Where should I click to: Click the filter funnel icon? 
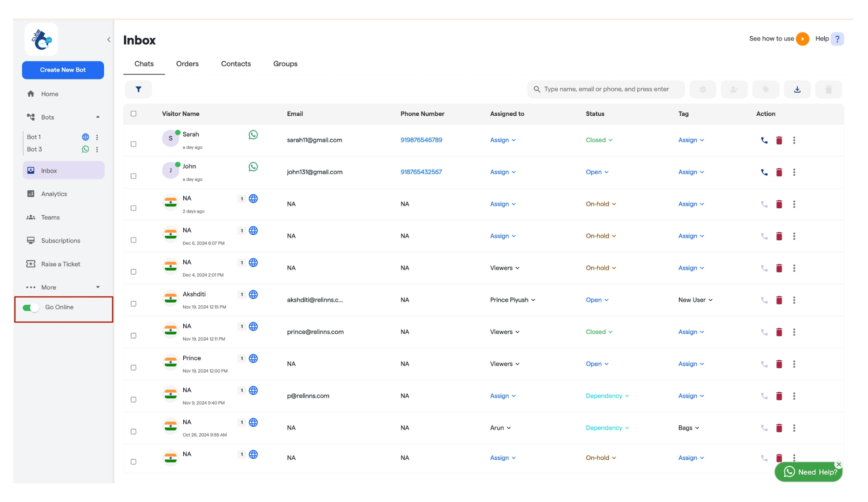(x=138, y=89)
